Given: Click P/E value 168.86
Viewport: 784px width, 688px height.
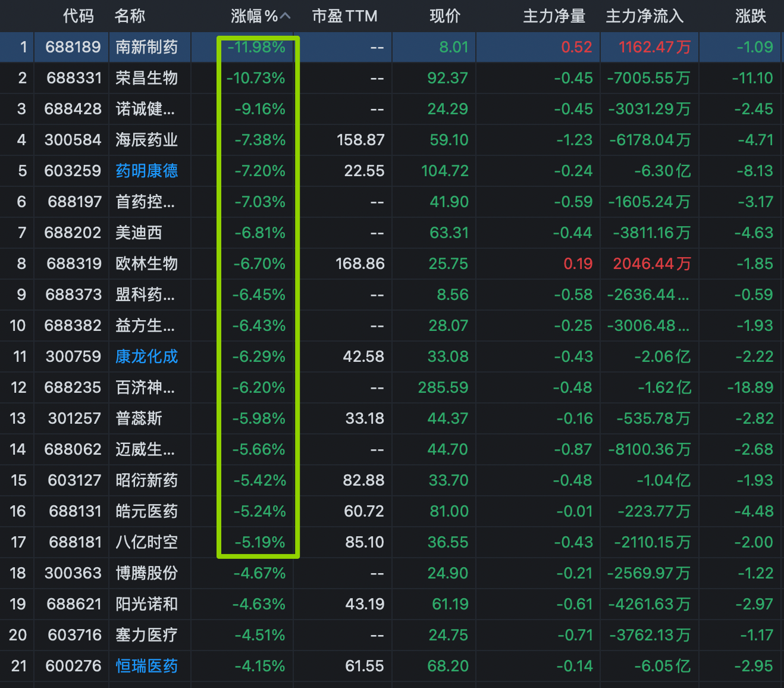Looking at the screenshot, I should [360, 264].
